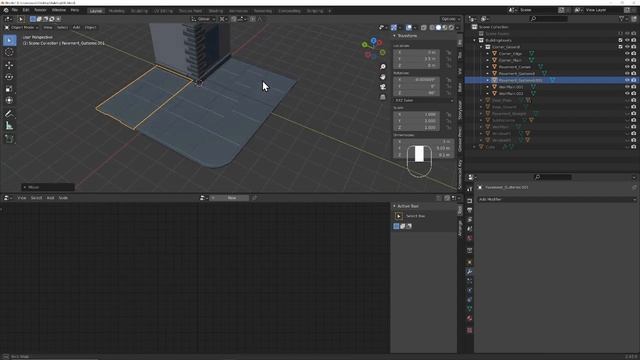Open the Render properties tab icon
Viewport: 640px width, 360px height.
click(469, 201)
